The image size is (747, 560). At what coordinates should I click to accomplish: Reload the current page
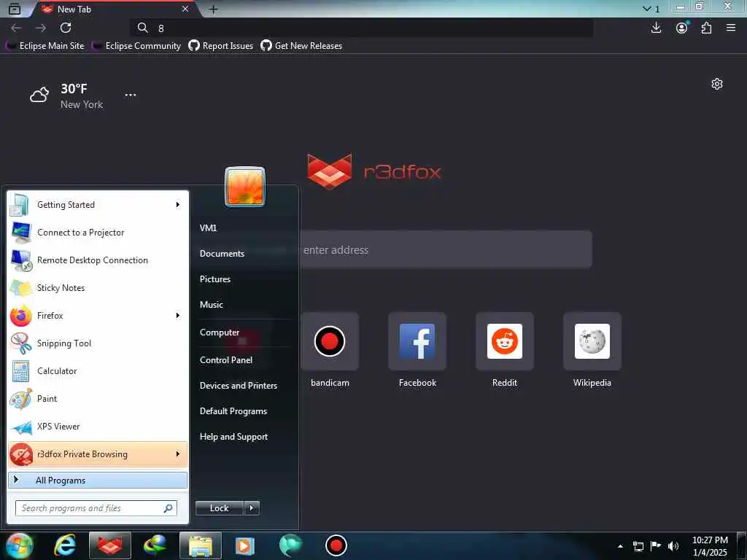(66, 28)
